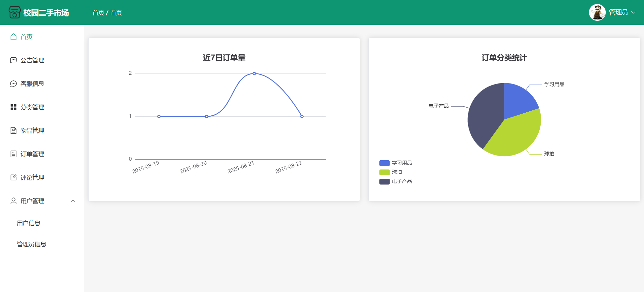
Task: Click the blue 学习用品 pie slice
Action: click(x=518, y=101)
